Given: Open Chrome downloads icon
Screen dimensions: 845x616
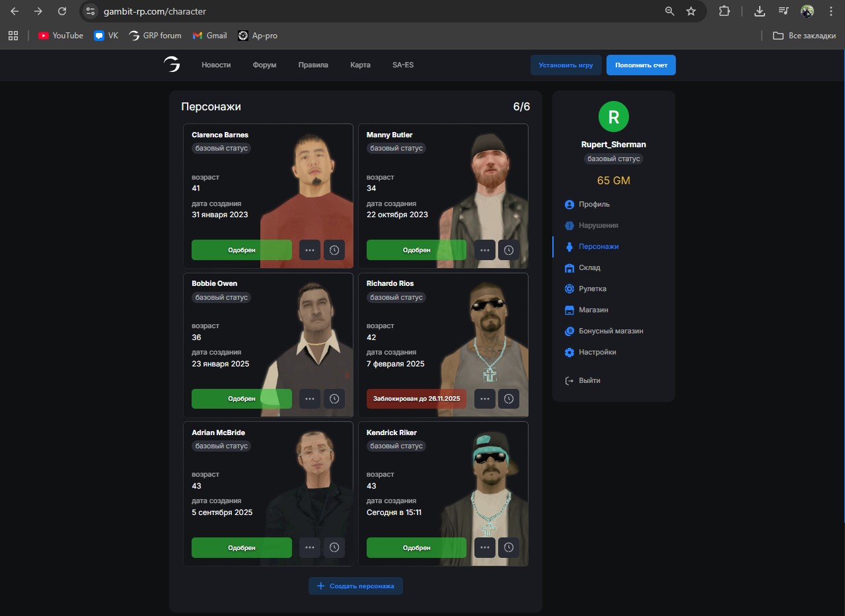Looking at the screenshot, I should coord(760,11).
